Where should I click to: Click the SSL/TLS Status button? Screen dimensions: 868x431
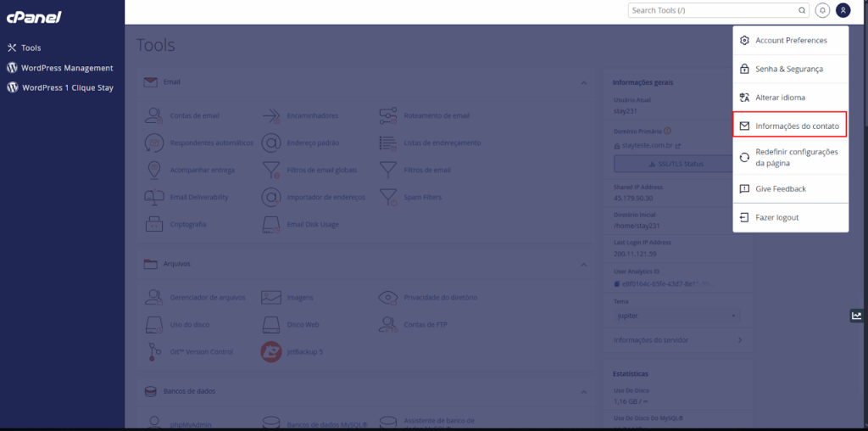point(676,163)
